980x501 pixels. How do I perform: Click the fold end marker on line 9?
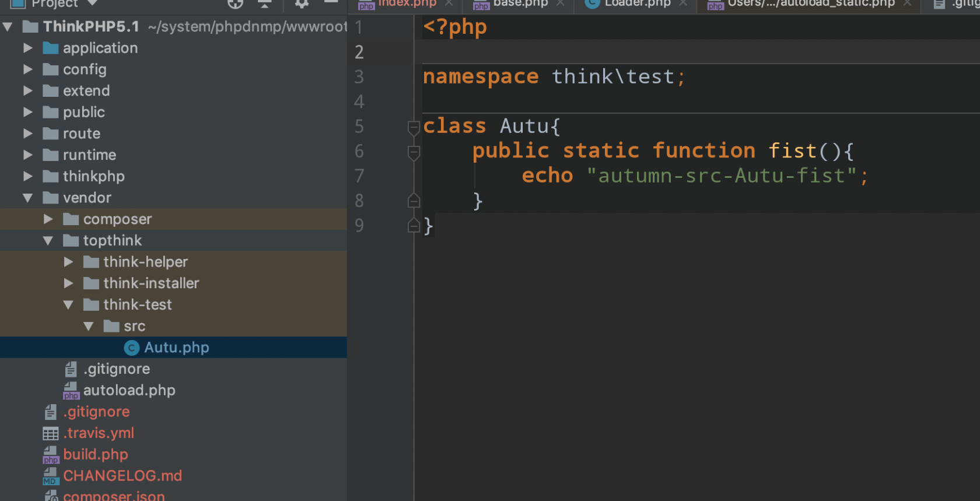pyautogui.click(x=414, y=226)
